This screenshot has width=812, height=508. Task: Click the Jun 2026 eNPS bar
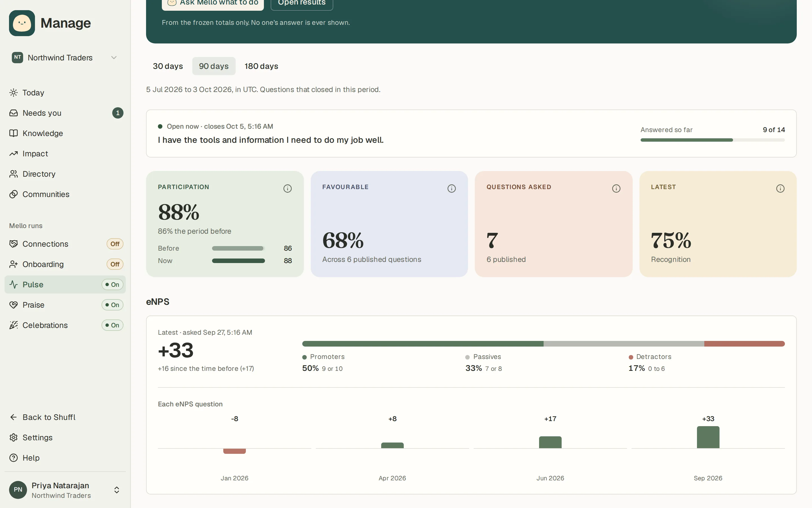click(x=550, y=442)
